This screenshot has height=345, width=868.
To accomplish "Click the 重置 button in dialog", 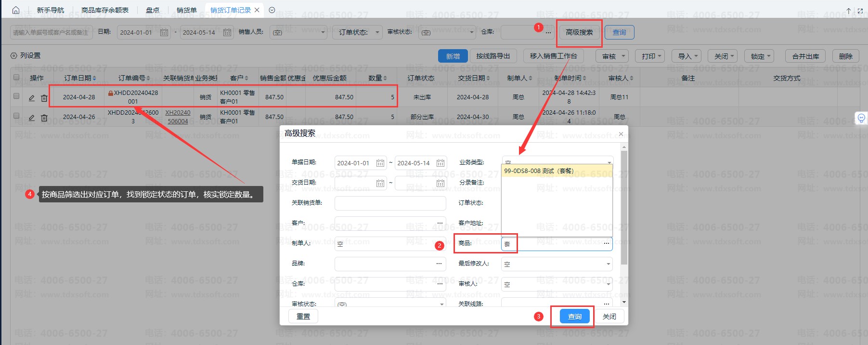I will point(303,317).
